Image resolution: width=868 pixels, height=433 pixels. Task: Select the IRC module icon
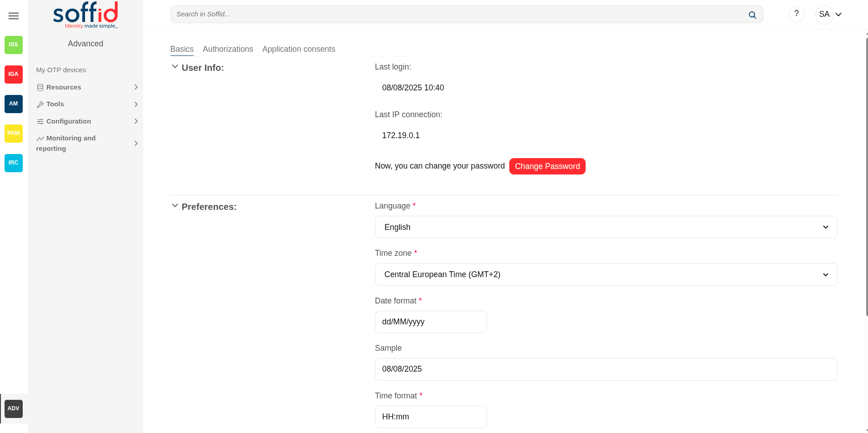pos(14,163)
